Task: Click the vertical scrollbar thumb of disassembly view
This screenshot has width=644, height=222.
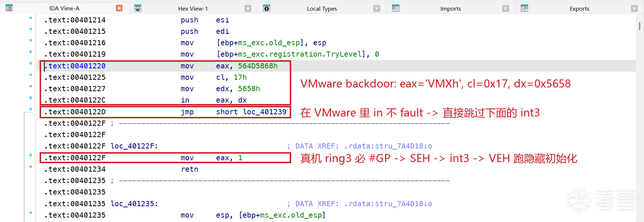Action: [x=640, y=26]
